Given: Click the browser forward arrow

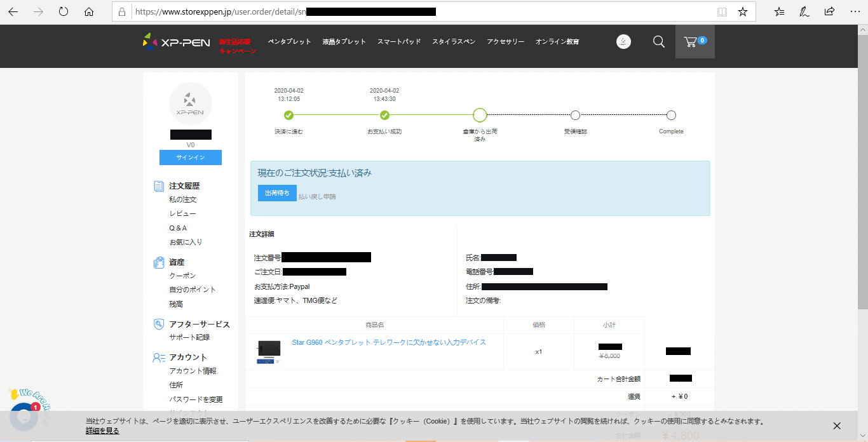Looking at the screenshot, I should [38, 11].
